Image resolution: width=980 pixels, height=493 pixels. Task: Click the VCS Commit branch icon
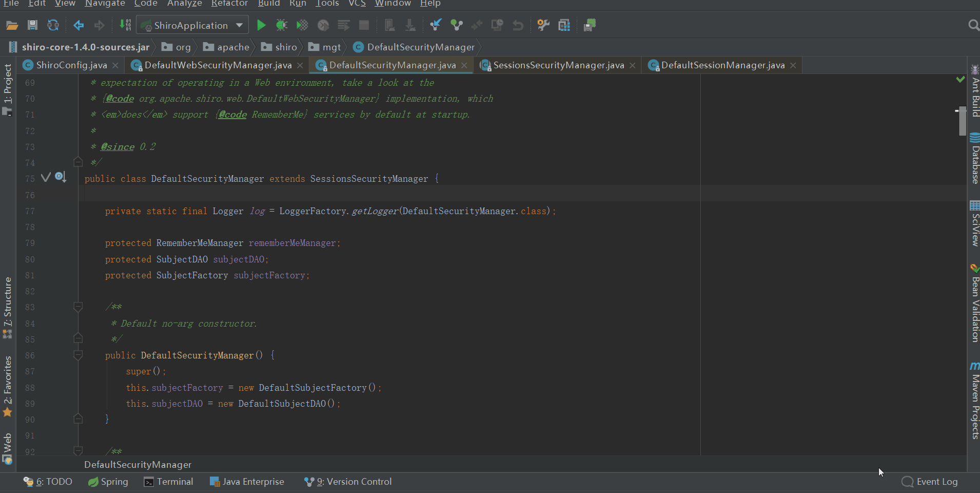click(x=456, y=25)
